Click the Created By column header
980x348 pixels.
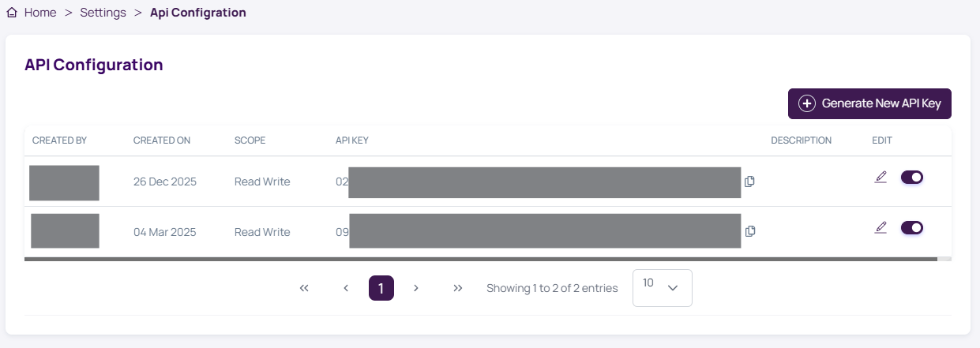pos(59,140)
